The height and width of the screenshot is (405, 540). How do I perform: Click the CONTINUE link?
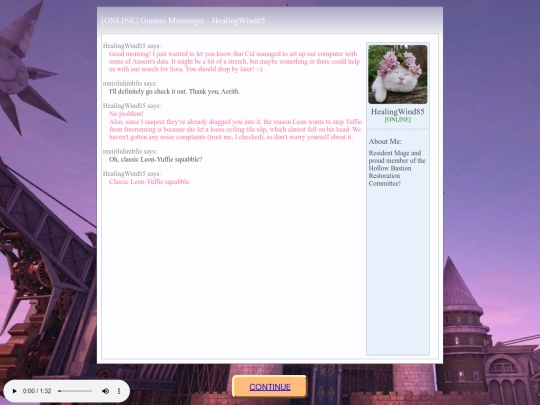tap(270, 387)
